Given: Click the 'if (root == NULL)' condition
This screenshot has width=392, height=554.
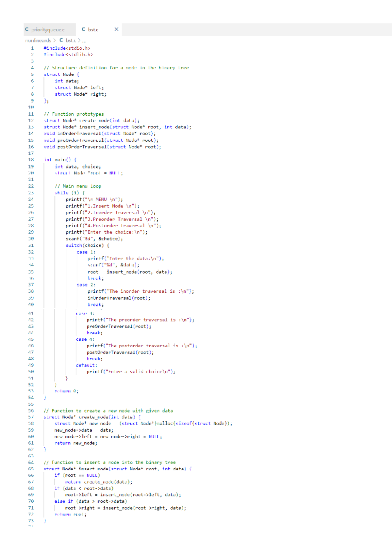Looking at the screenshot, I should pyautogui.click(x=77, y=475).
